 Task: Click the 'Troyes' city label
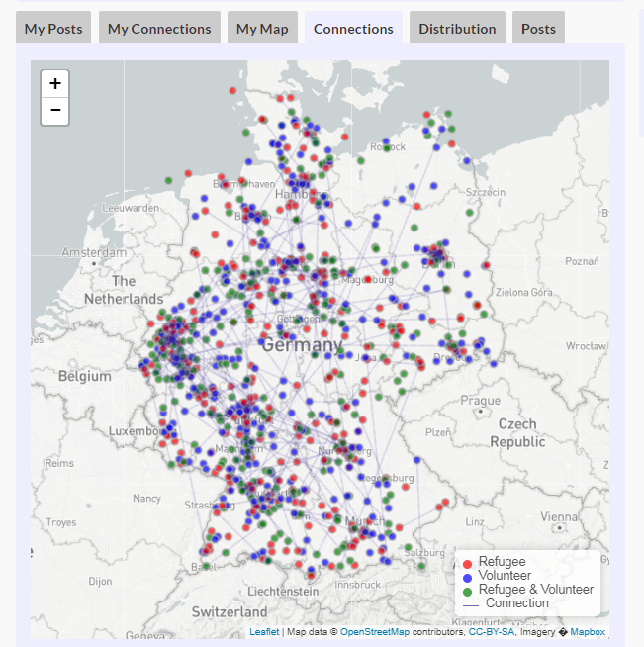click(x=61, y=522)
